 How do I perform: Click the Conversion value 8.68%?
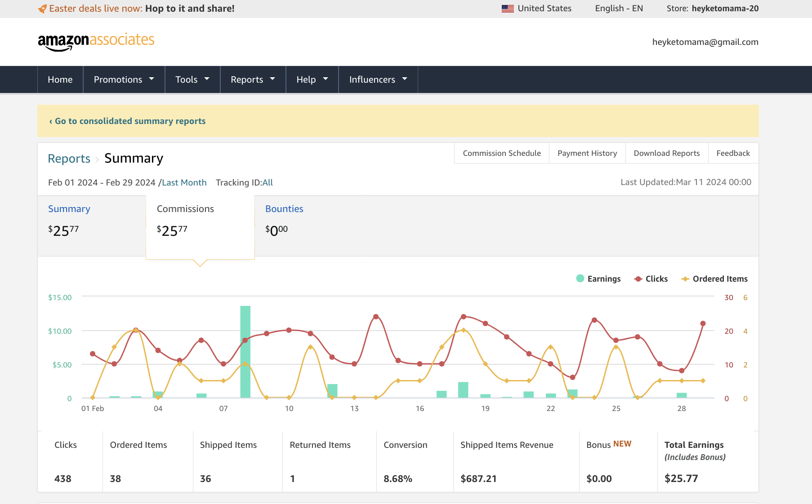(x=398, y=479)
